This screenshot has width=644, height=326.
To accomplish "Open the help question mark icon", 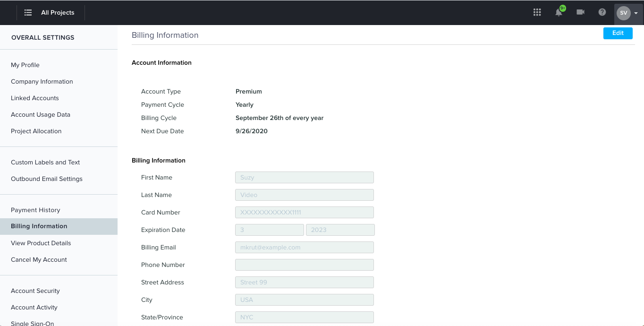I will point(602,12).
